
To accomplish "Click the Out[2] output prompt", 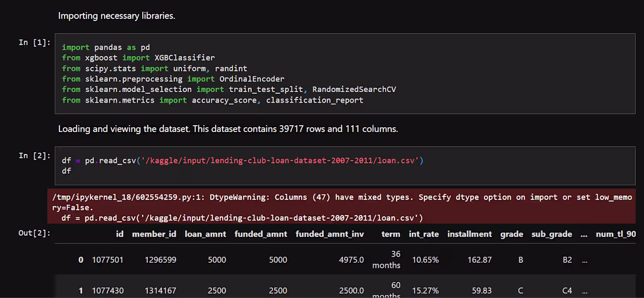I will click(x=34, y=233).
